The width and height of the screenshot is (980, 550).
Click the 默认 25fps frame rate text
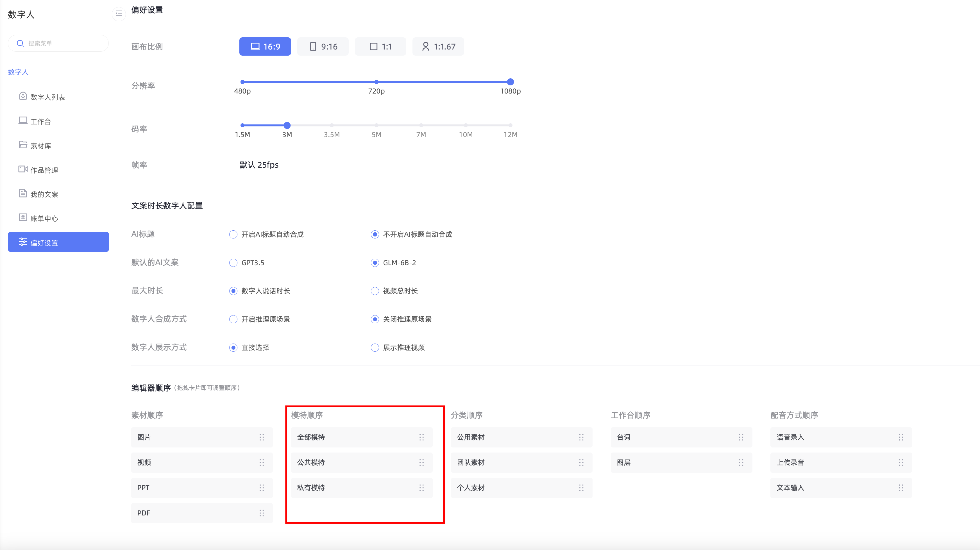[259, 165]
